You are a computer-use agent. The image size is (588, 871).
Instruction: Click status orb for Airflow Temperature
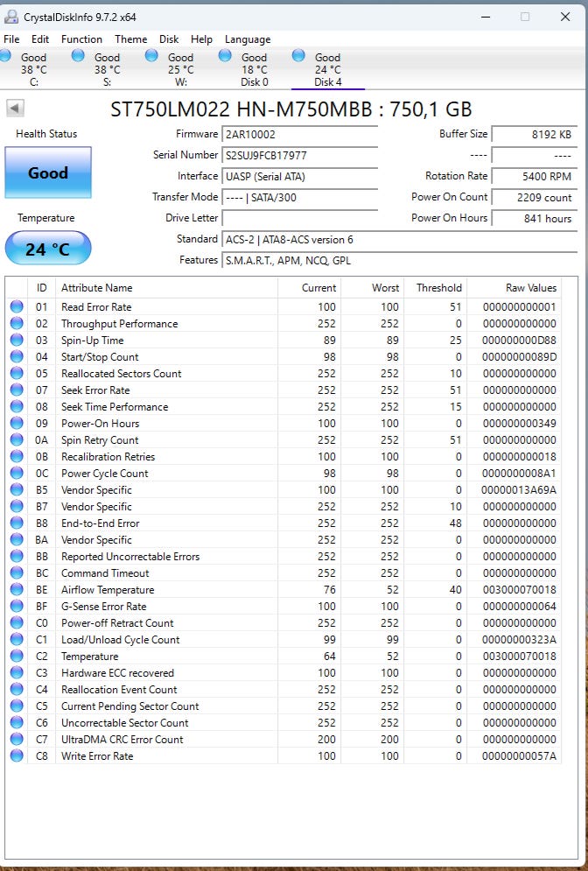click(17, 589)
